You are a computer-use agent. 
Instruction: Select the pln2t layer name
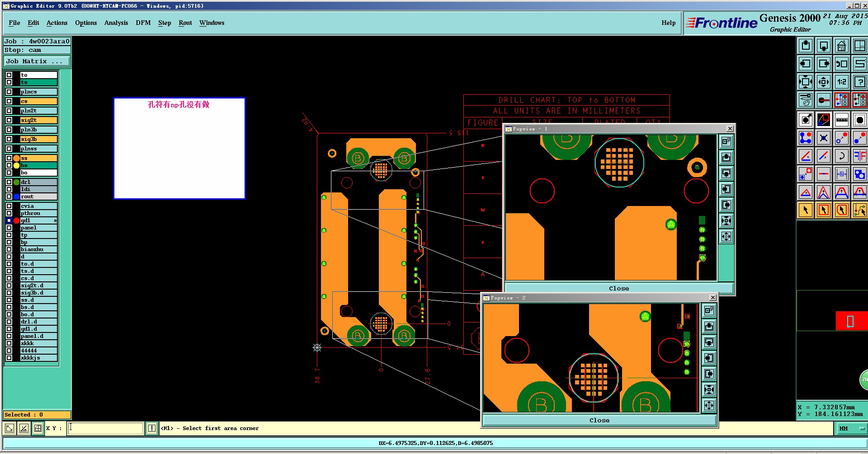[x=39, y=111]
